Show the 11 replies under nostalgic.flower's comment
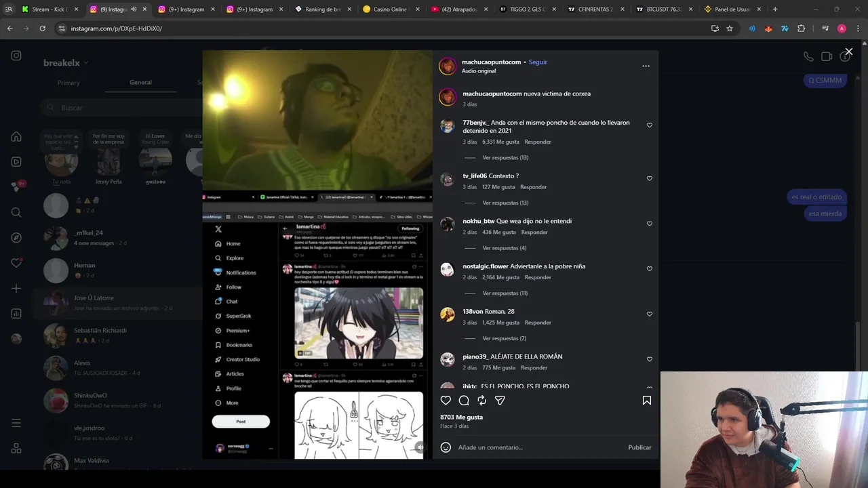The image size is (868, 488). pyautogui.click(x=505, y=293)
